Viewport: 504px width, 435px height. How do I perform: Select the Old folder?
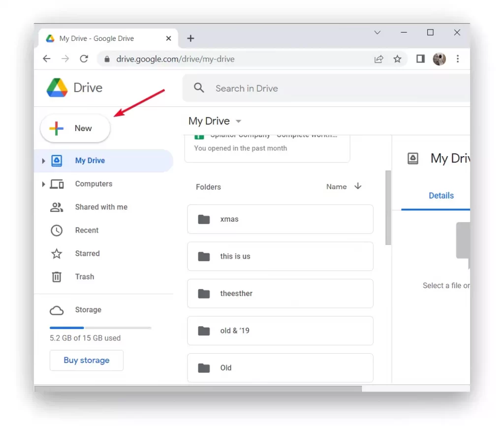(x=280, y=368)
